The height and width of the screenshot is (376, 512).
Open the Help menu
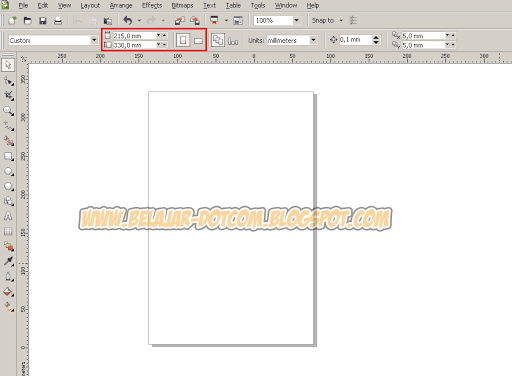coord(313,6)
